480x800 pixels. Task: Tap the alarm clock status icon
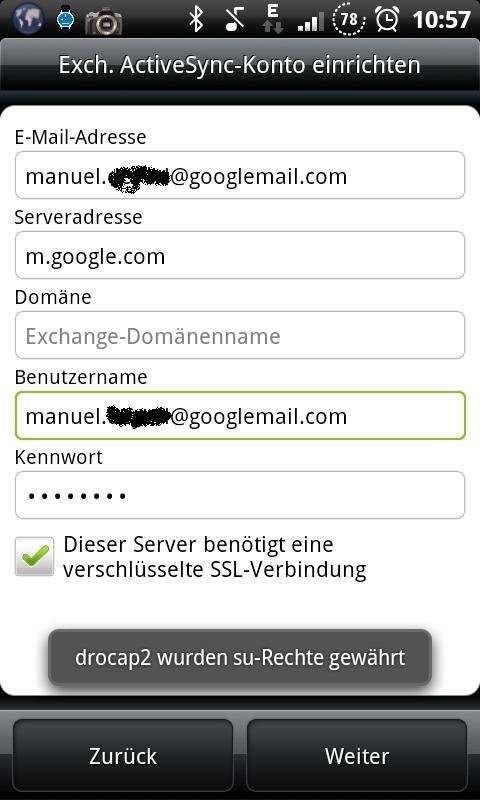click(387, 19)
